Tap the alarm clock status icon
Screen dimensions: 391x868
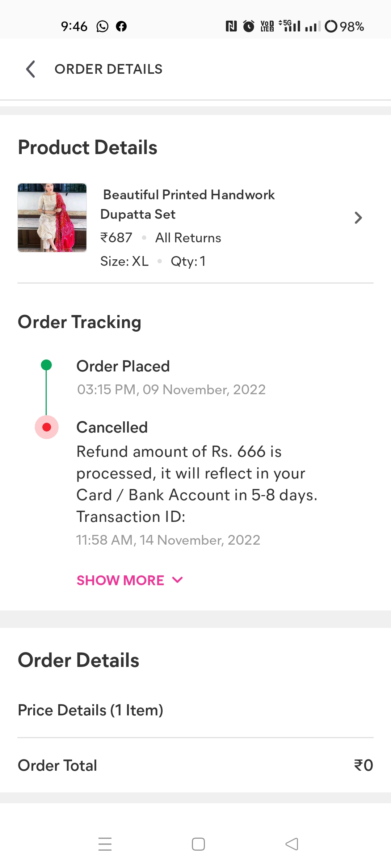pos(249,26)
